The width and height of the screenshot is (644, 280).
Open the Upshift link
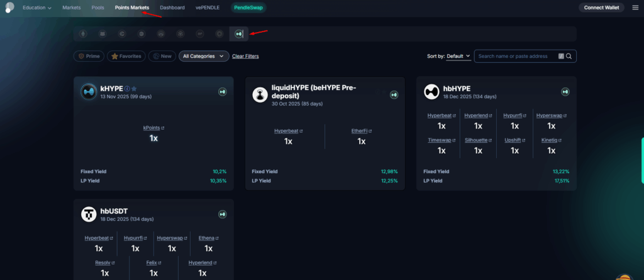click(513, 140)
